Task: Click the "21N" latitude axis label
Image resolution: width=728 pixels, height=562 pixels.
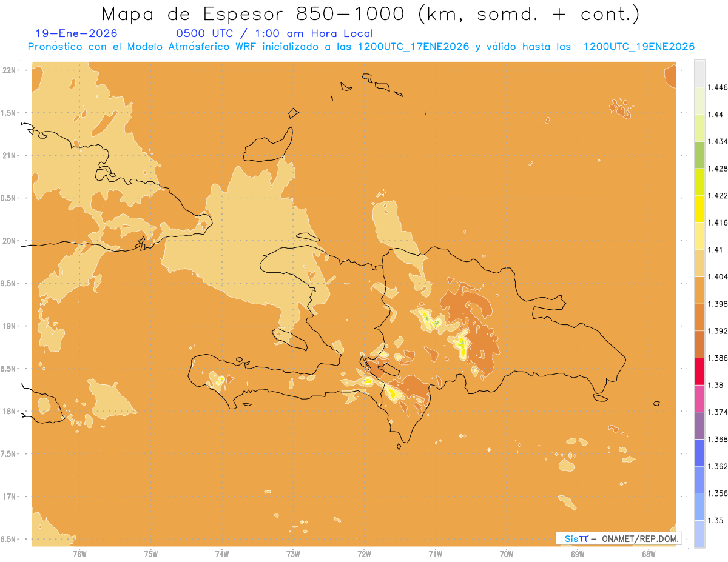Action: (8, 156)
